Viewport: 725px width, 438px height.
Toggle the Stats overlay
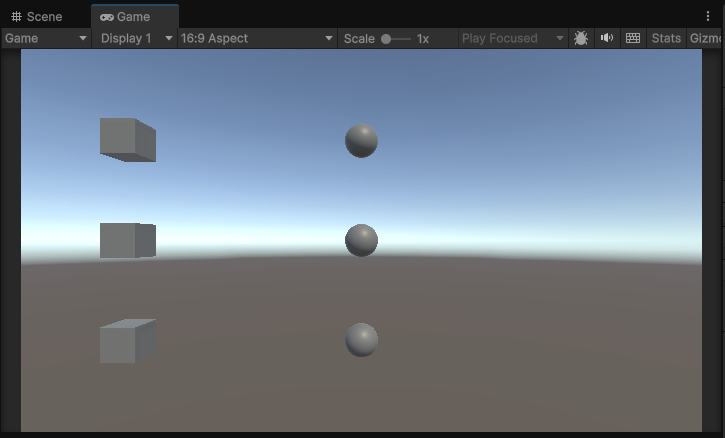pos(666,38)
